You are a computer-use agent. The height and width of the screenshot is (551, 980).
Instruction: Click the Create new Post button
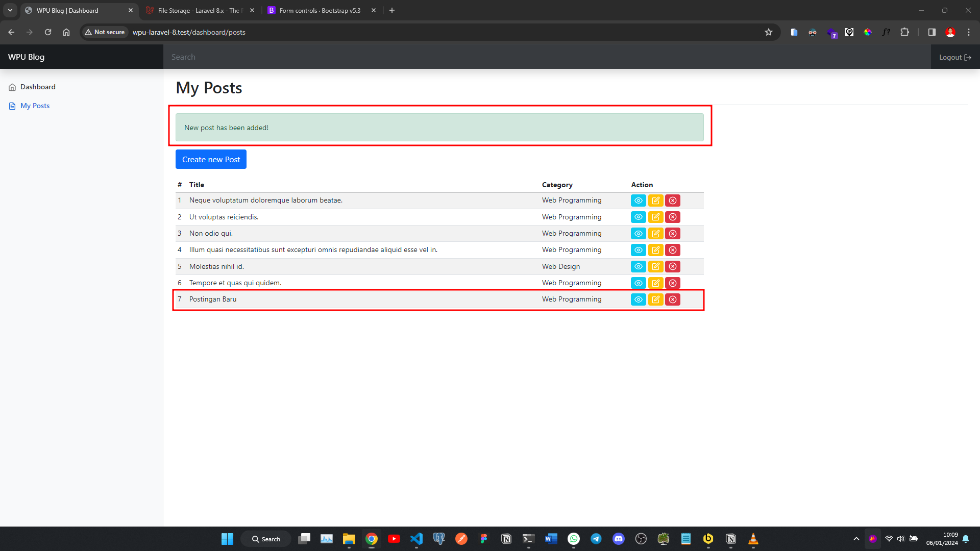211,159
